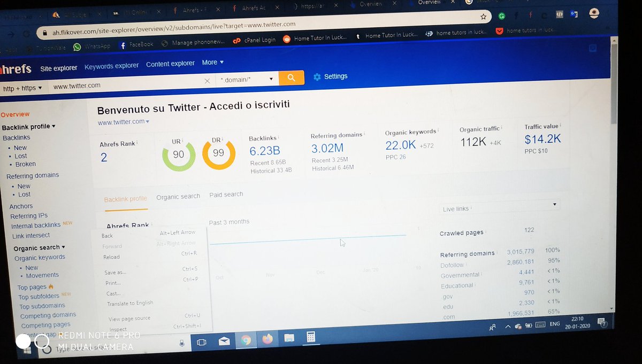Open Competing domains in the sidebar
This screenshot has width=642, height=364.
coord(48,315)
